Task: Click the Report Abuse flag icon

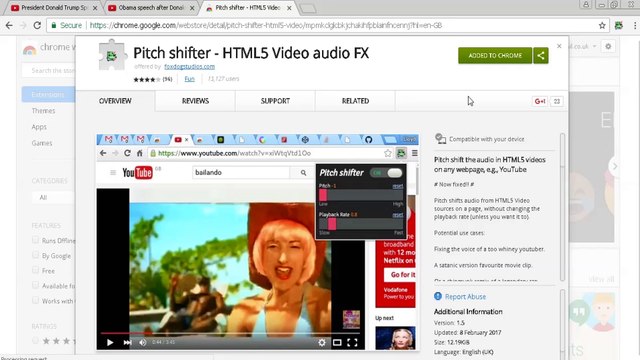Action: 438,296
